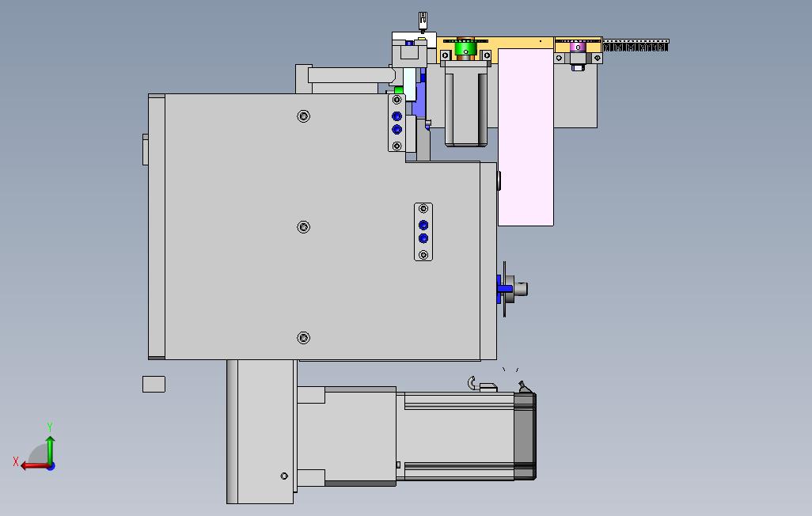Select the small sensor atop the white bracket
The height and width of the screenshot is (516, 812).
coord(423,22)
